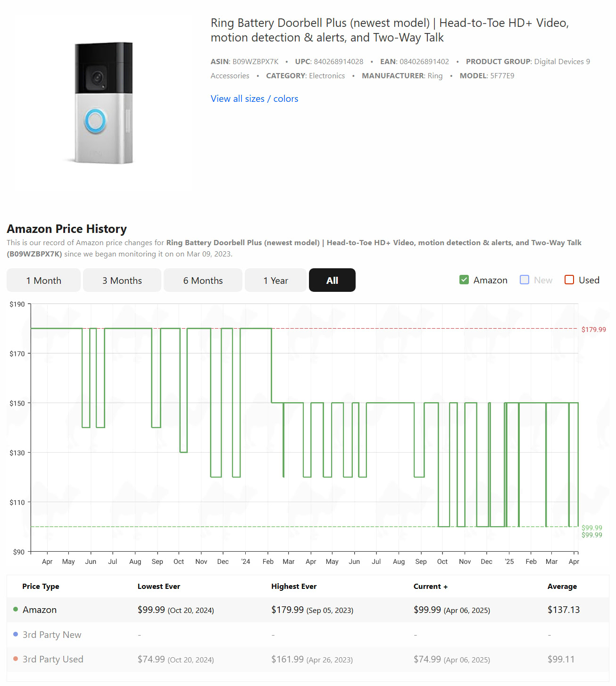Click the '24 marker on the chart axis
Screen dimensions: 616x686
pos(245,562)
